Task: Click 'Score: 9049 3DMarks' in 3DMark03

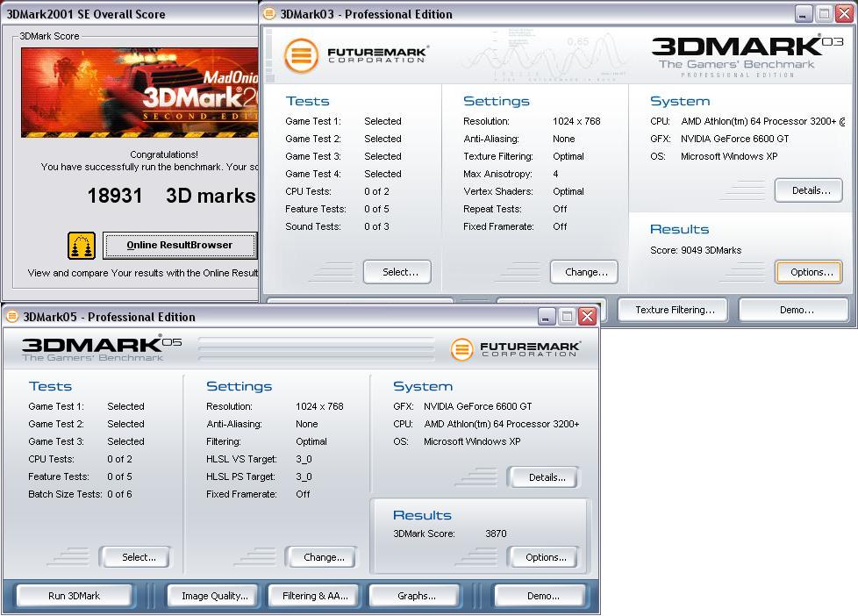Action: (x=696, y=250)
